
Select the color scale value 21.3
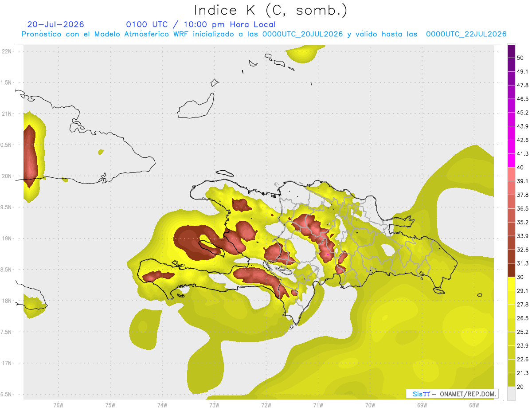pos(523,373)
